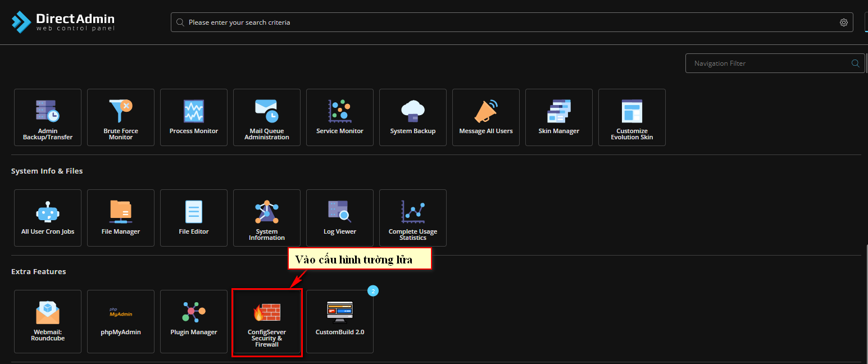
Task: Open Admin Backup/Transfer
Action: point(48,117)
